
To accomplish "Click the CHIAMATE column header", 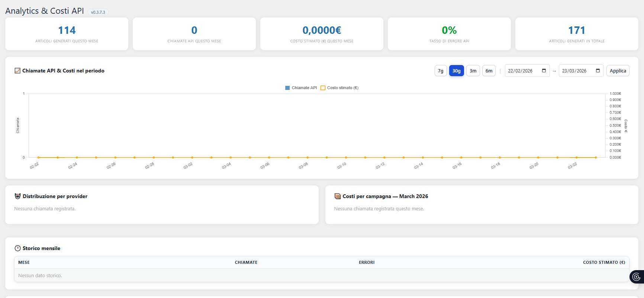I will click(x=246, y=262).
